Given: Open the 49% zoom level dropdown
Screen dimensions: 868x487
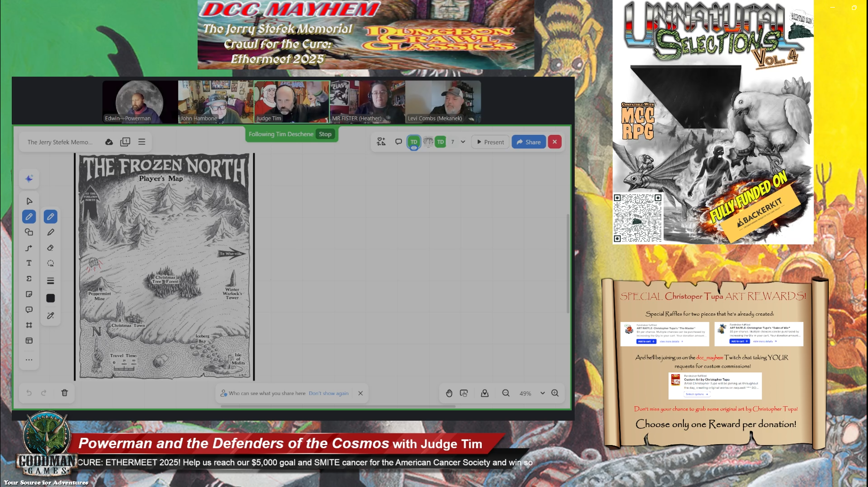Looking at the screenshot, I should coord(542,393).
